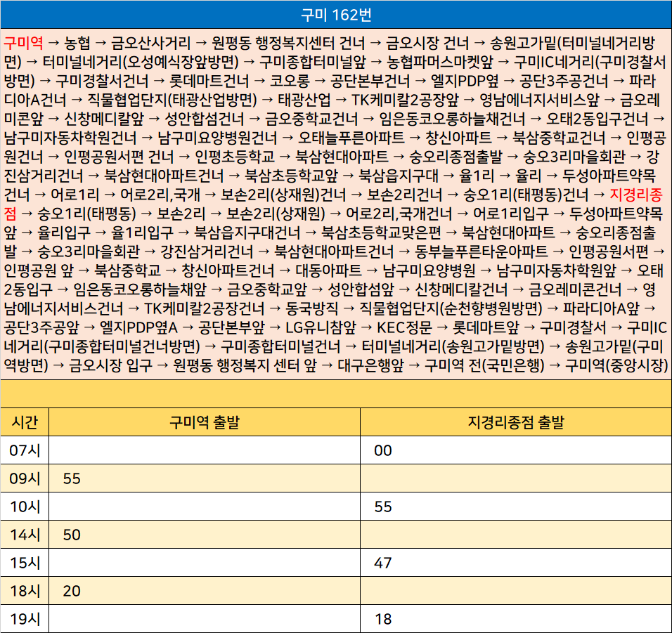672x633 pixels.
Task: Click the '시간' column header
Action: click(25, 422)
